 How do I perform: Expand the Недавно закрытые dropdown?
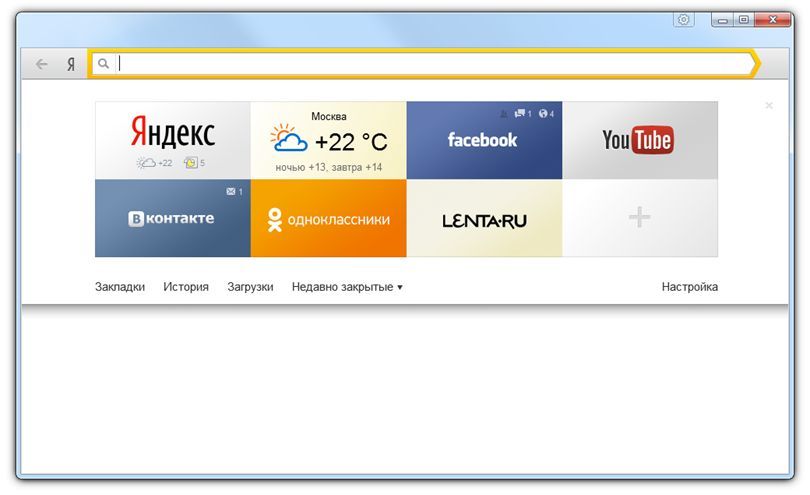pyautogui.click(x=347, y=287)
